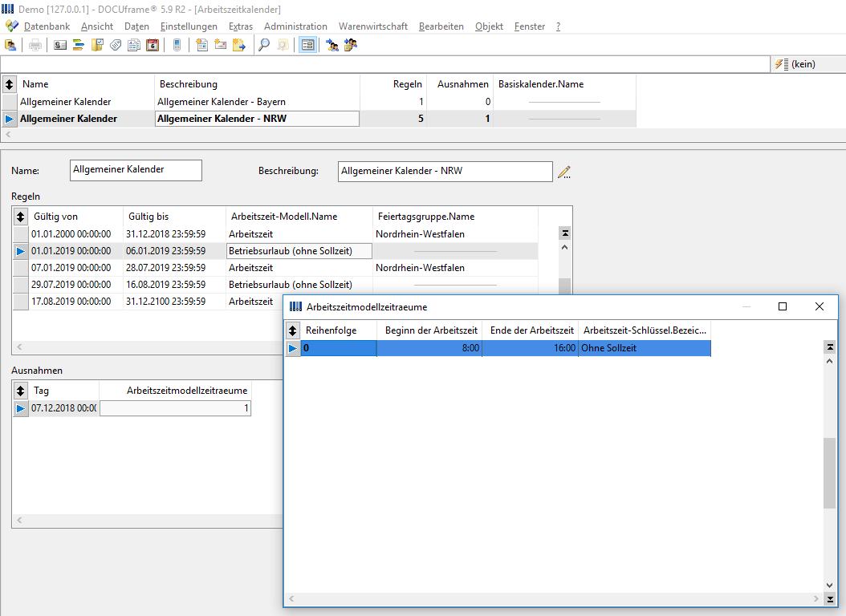Screen dimensions: 846x616
Task: Open the ? help menu
Action: (558, 26)
